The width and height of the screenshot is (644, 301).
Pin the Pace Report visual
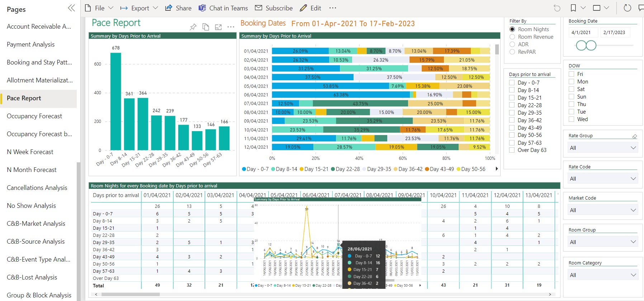(x=193, y=27)
